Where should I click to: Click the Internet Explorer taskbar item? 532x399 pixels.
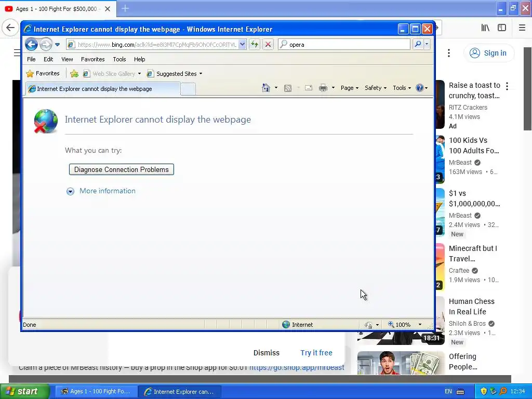pos(180,392)
